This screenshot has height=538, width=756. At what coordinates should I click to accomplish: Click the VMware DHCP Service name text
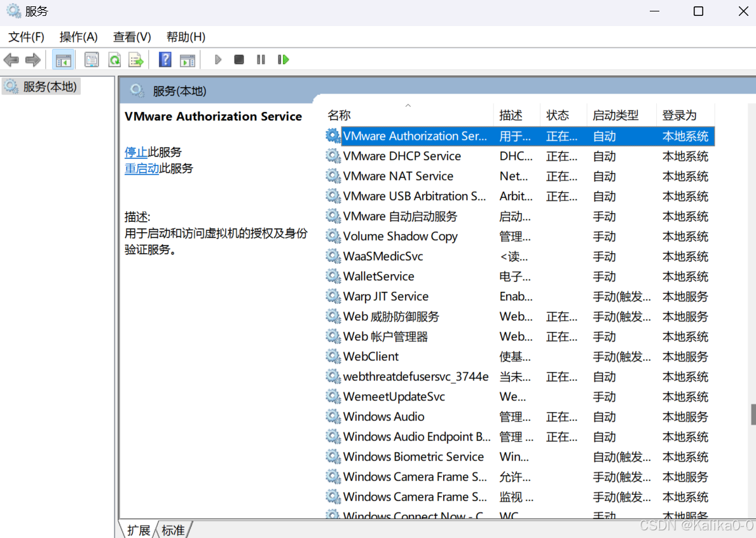coord(402,156)
